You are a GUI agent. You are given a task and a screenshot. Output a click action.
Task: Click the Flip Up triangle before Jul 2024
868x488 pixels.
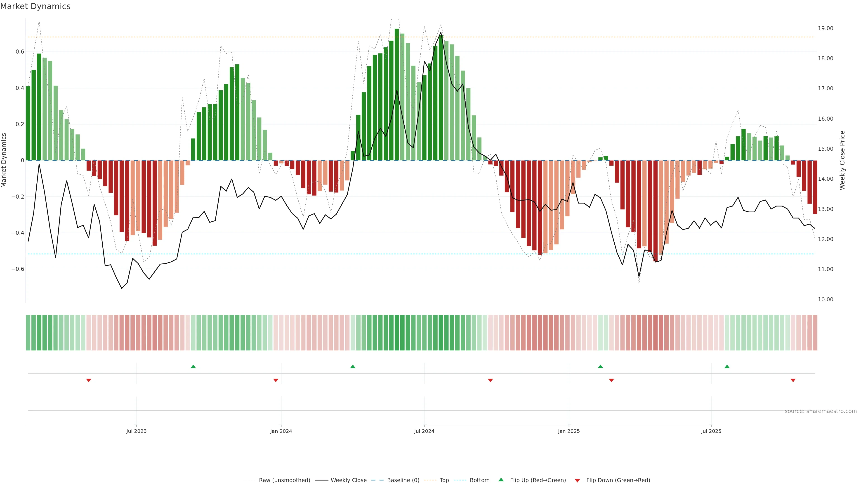(353, 366)
